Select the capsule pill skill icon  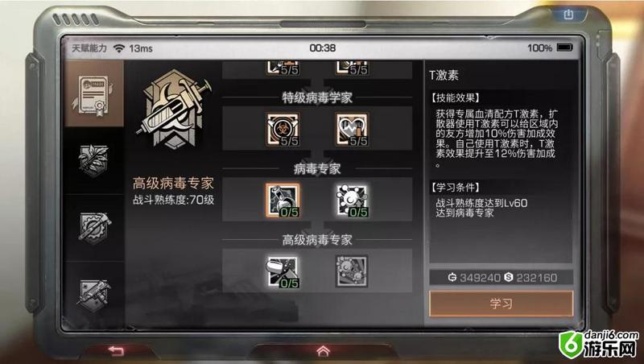pos(283,271)
